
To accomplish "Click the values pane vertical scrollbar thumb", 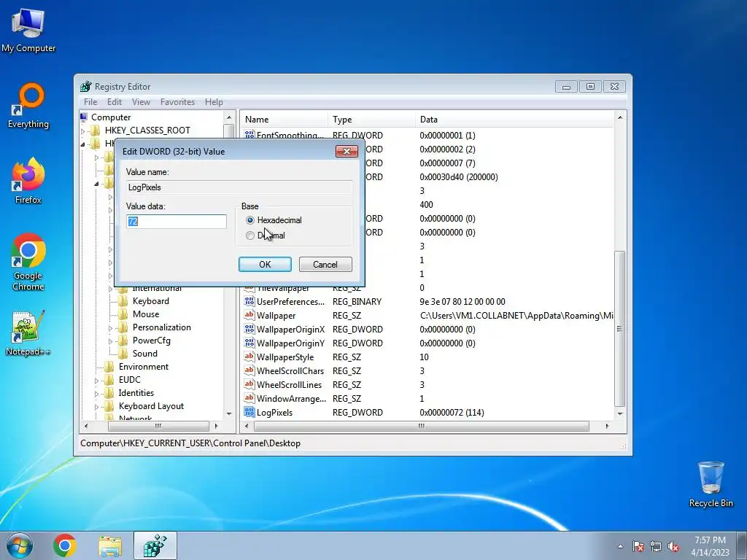I will point(620,329).
